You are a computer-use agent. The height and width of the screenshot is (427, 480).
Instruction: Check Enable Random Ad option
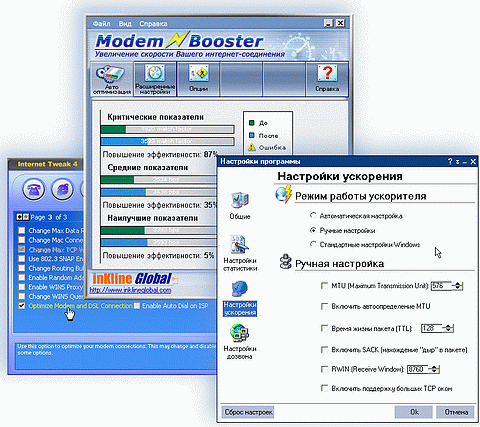point(22,277)
